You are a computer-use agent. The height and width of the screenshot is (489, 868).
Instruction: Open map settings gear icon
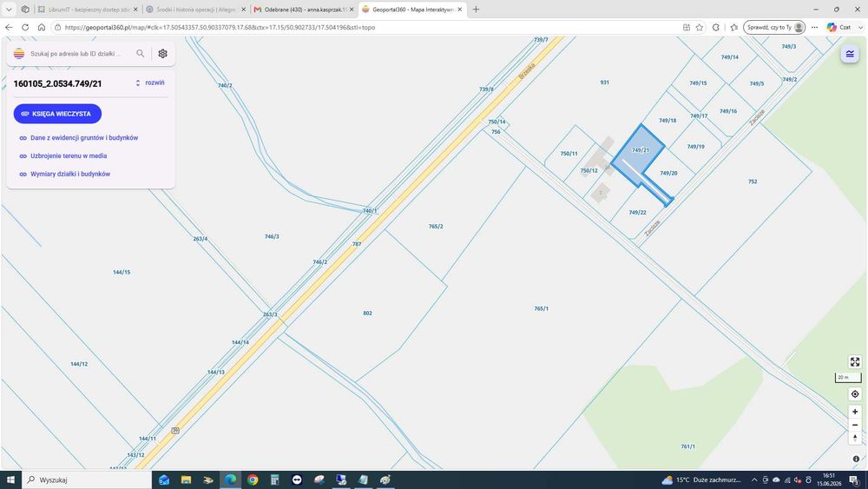tap(163, 54)
